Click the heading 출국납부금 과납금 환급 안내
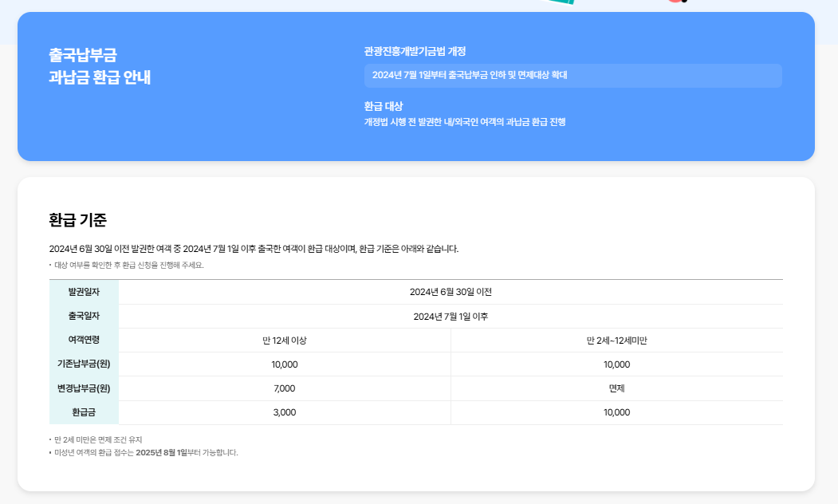This screenshot has height=504, width=838. (x=100, y=65)
